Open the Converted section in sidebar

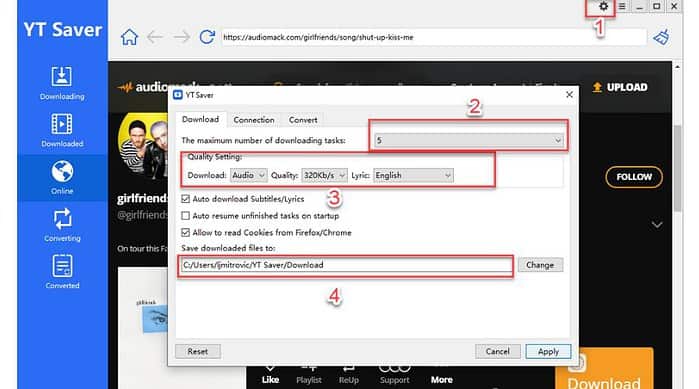pos(62,272)
